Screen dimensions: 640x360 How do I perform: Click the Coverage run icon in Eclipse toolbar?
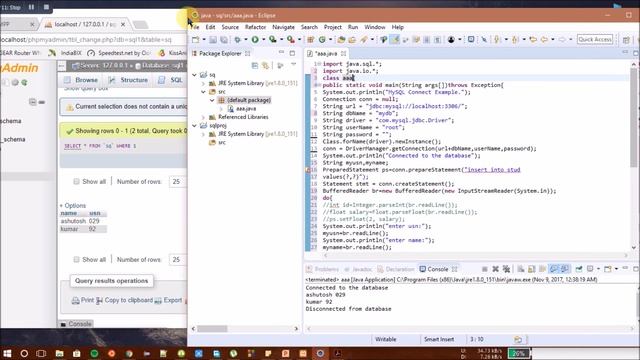[272, 40]
